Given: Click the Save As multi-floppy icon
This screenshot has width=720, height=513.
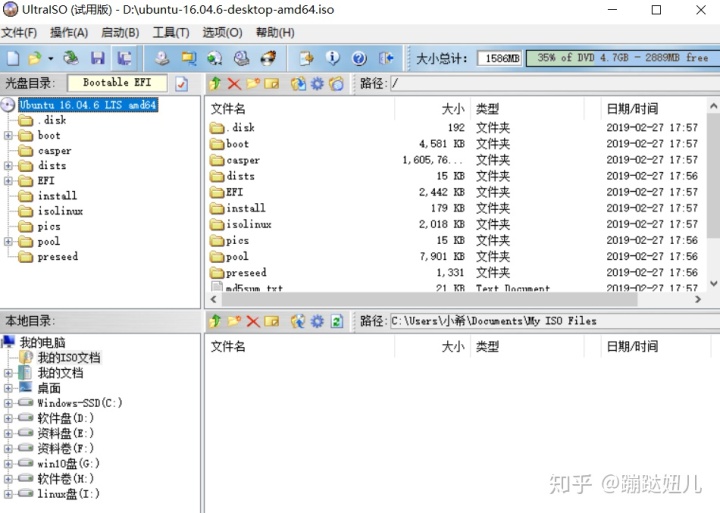Looking at the screenshot, I should (x=124, y=58).
